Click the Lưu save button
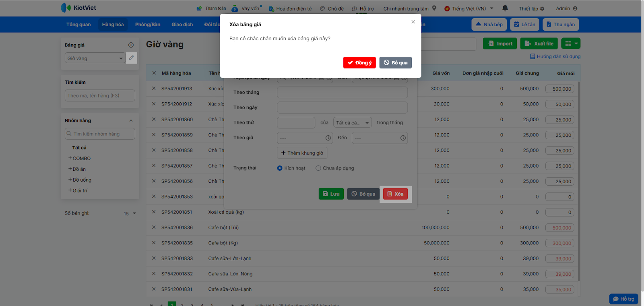This screenshot has height=306, width=644. (331, 194)
